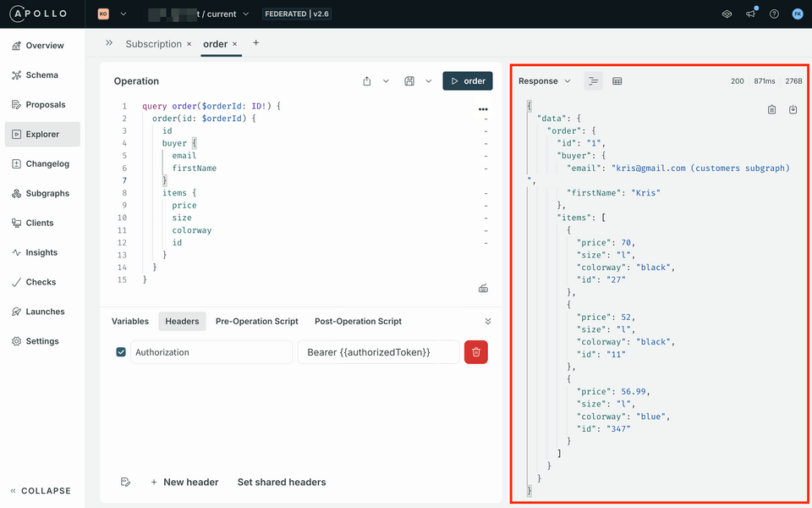Click the email field in query
The width and height of the screenshot is (812, 508).
point(184,156)
